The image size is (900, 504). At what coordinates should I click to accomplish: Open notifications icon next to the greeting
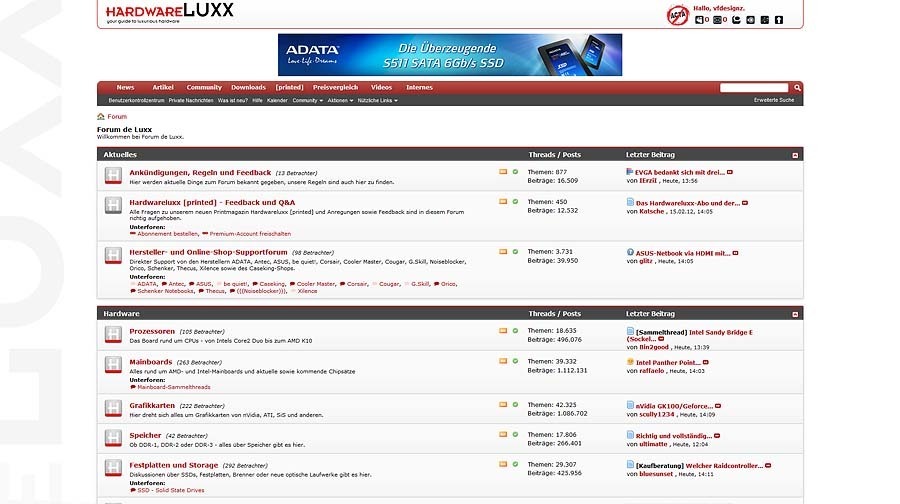pyautogui.click(x=699, y=20)
